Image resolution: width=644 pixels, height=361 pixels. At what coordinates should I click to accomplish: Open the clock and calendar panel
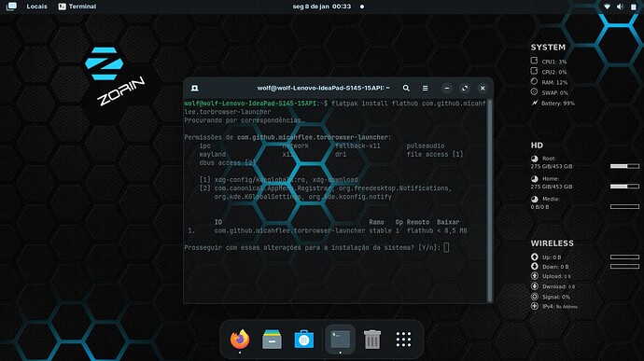(322, 7)
